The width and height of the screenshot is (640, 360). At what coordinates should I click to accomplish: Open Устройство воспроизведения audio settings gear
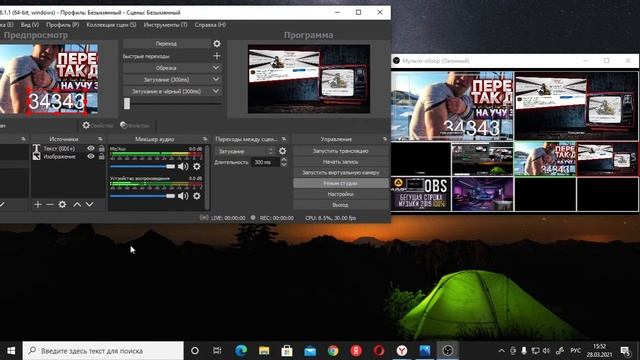pyautogui.click(x=197, y=196)
